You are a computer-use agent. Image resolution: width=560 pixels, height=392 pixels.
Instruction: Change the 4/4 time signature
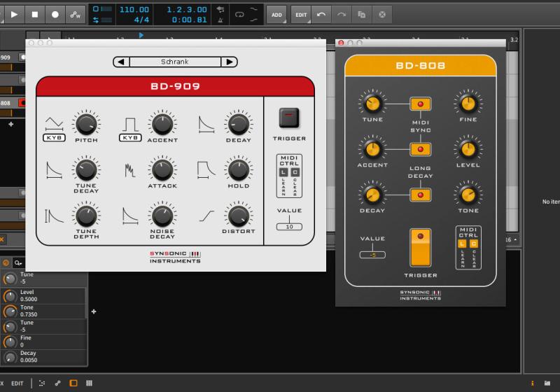(141, 20)
